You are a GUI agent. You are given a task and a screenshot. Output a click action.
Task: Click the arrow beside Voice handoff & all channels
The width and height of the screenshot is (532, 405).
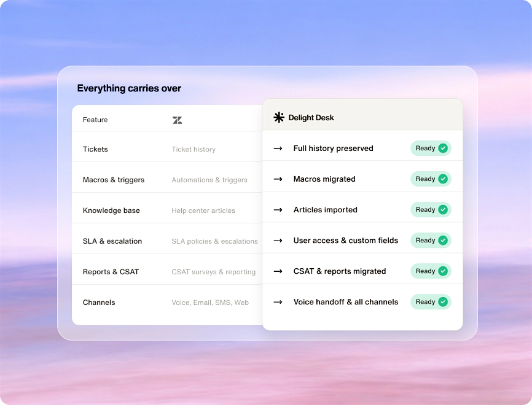point(278,302)
